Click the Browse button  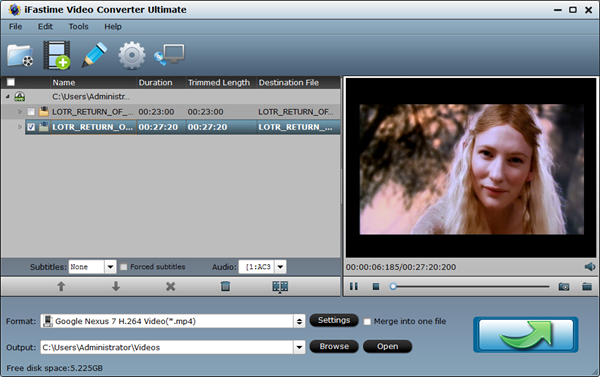[334, 346]
